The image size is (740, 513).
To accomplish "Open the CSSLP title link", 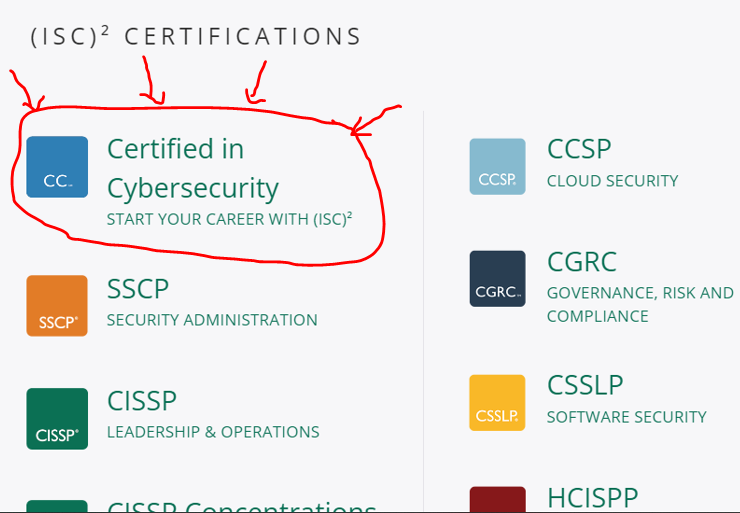I will click(x=585, y=385).
